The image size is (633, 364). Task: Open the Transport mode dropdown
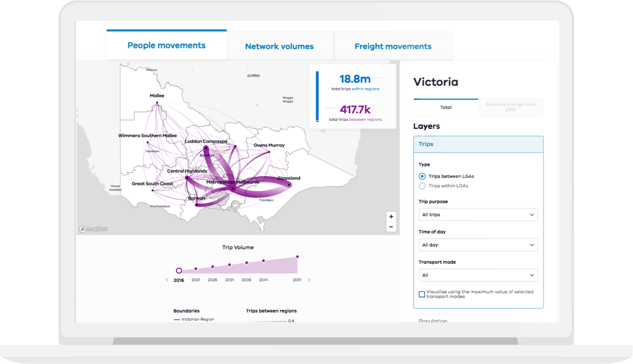[x=478, y=275]
